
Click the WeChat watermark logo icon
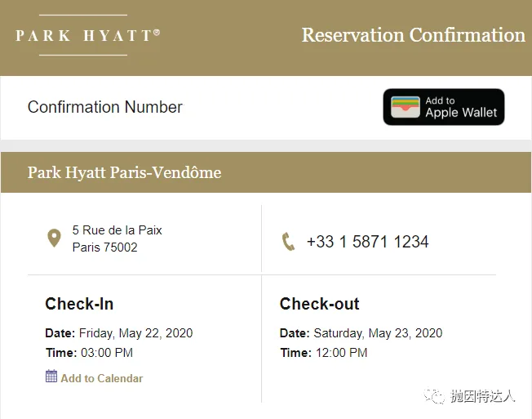click(x=434, y=395)
